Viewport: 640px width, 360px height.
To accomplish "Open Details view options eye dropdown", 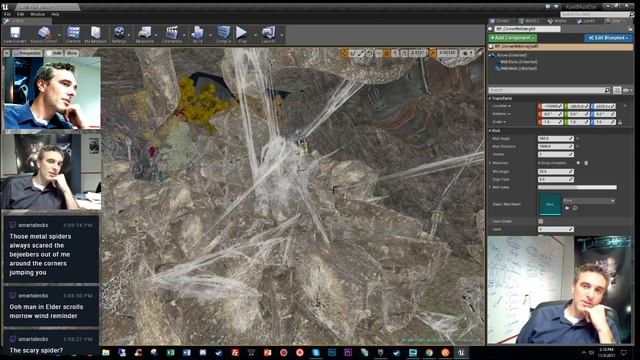I will pyautogui.click(x=627, y=90).
